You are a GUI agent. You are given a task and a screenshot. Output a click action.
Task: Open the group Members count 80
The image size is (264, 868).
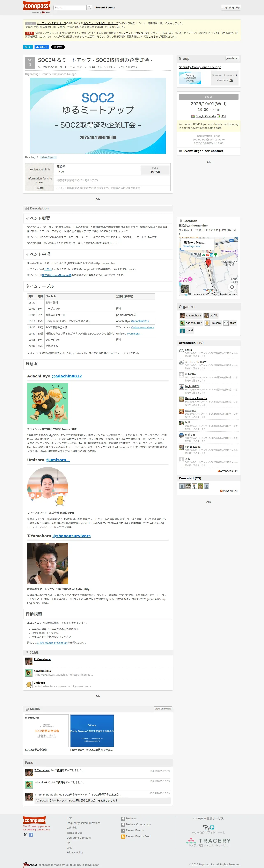coord(231,80)
